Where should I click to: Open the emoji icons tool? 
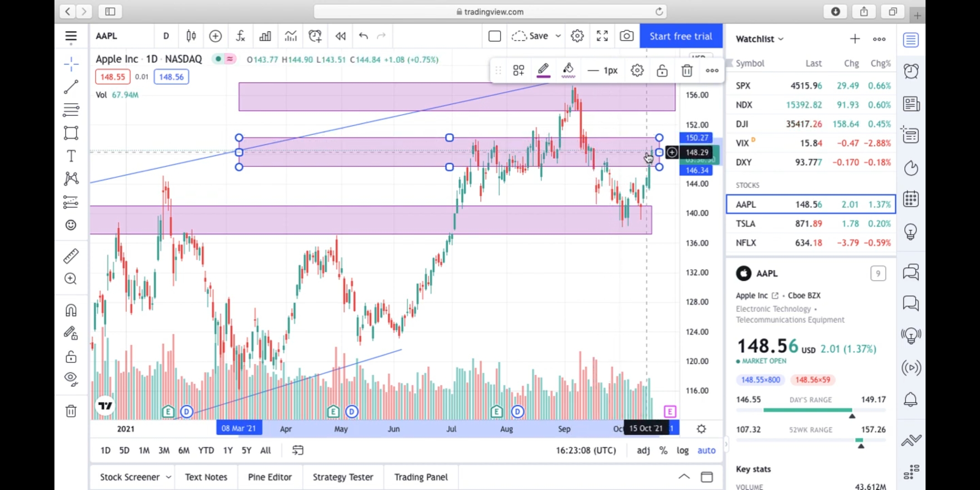pyautogui.click(x=71, y=225)
